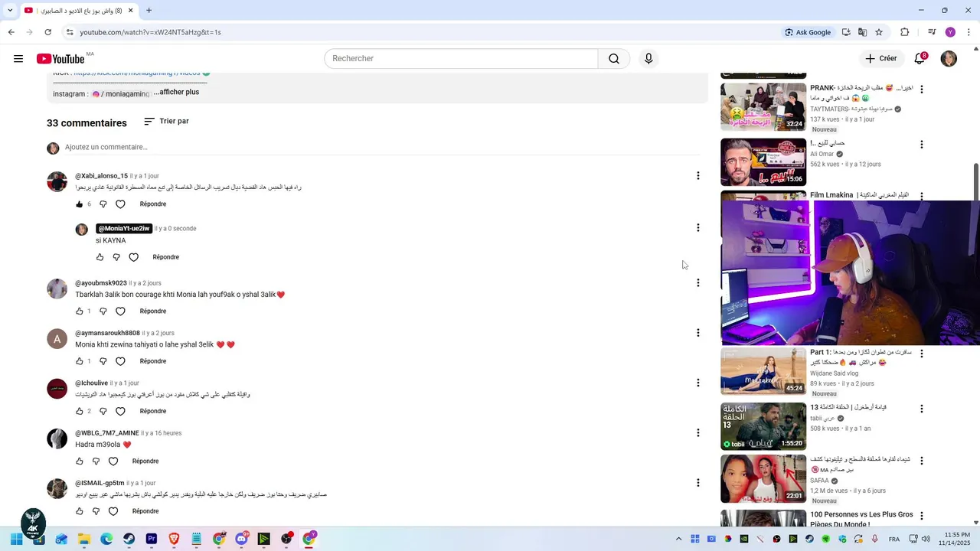
Task: Click Répondre under @ayoubmsk9023 comment
Action: point(153,311)
